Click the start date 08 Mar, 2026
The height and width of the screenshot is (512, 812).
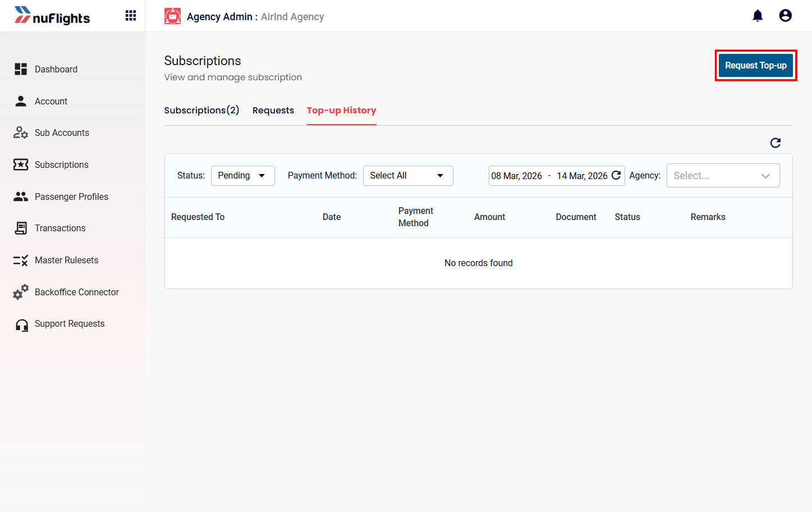[x=516, y=176]
